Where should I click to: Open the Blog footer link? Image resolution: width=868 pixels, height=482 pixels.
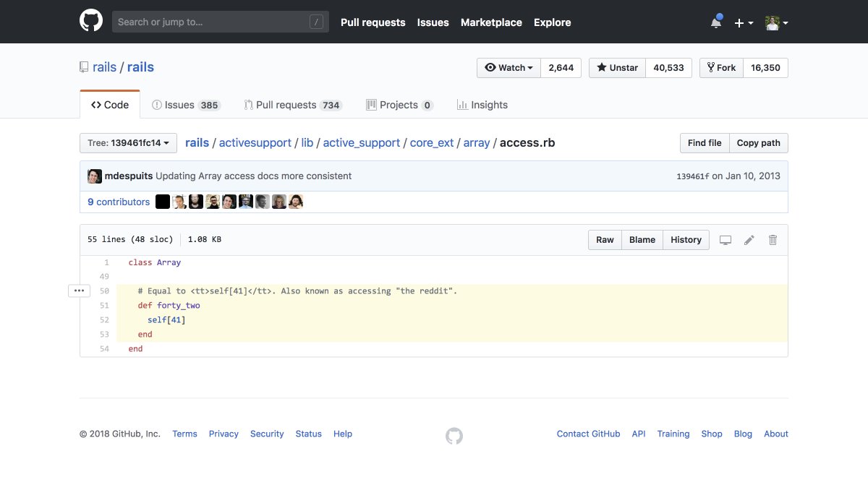(743, 434)
